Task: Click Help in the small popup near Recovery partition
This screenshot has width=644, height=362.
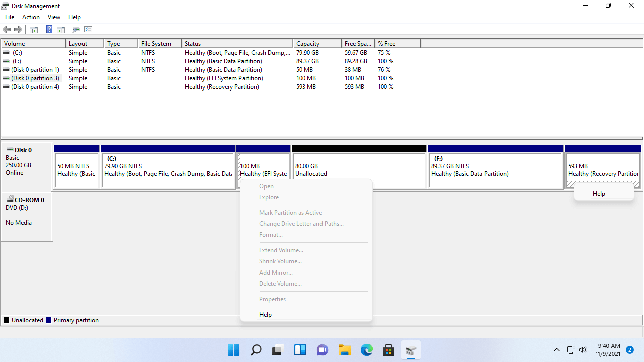Action: click(599, 194)
